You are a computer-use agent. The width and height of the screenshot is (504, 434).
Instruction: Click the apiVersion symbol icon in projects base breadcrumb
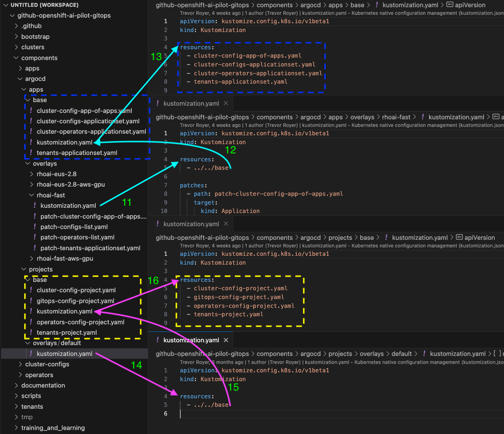pyautogui.click(x=459, y=237)
